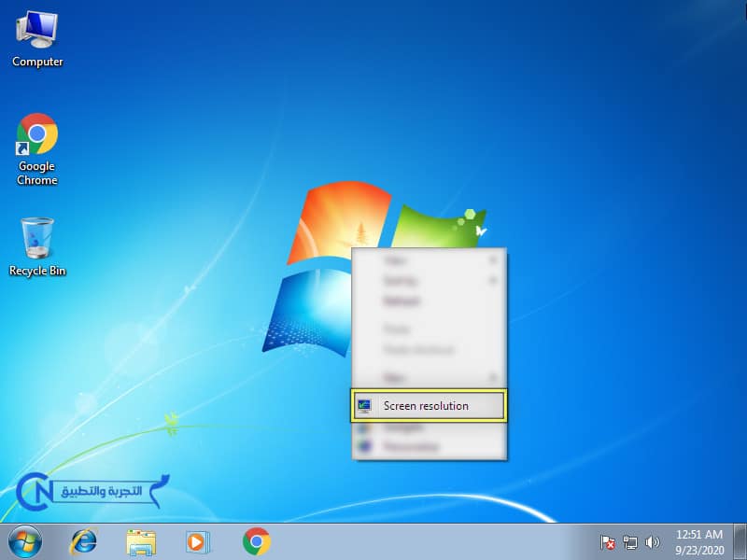Open the taskbar clock showing 12:51 AM
Viewport: 747px width, 560px height.
coord(699,542)
